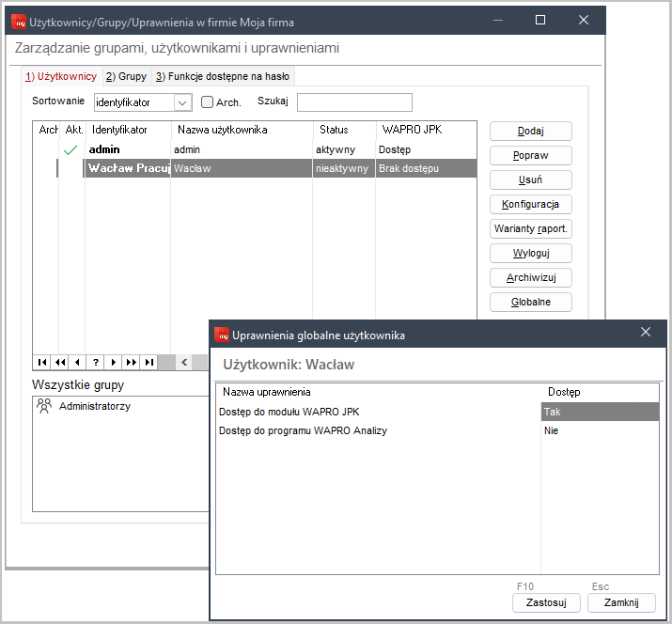
Task: Click the question mark navigator button
Action: (x=95, y=362)
